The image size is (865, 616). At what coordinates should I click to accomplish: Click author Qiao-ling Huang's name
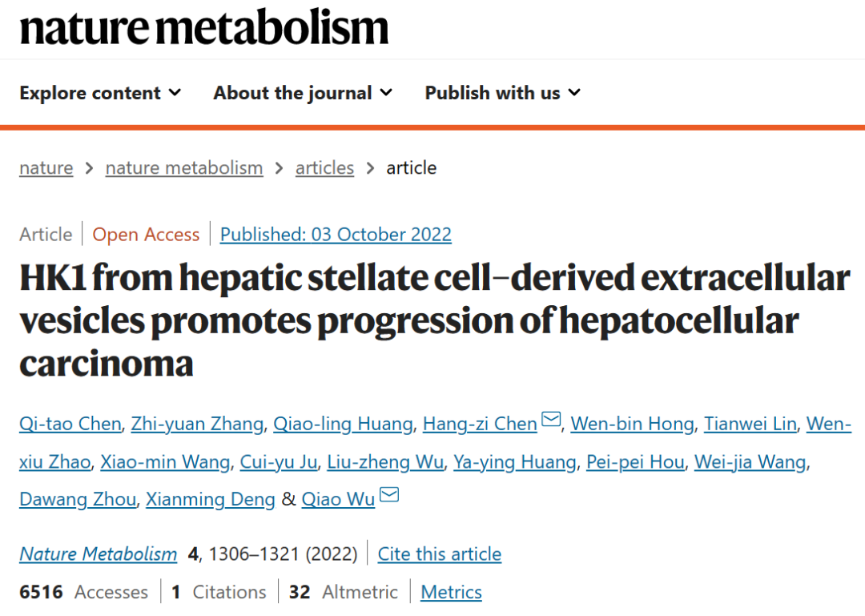click(x=343, y=424)
